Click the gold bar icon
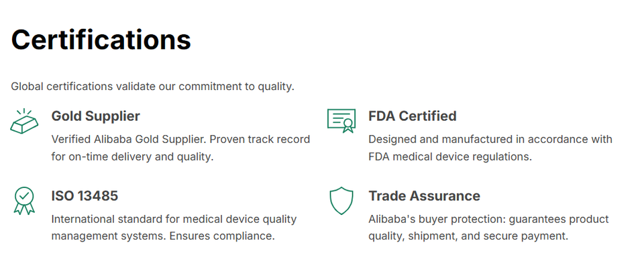Screen dimensions: 644x278 (x=24, y=122)
